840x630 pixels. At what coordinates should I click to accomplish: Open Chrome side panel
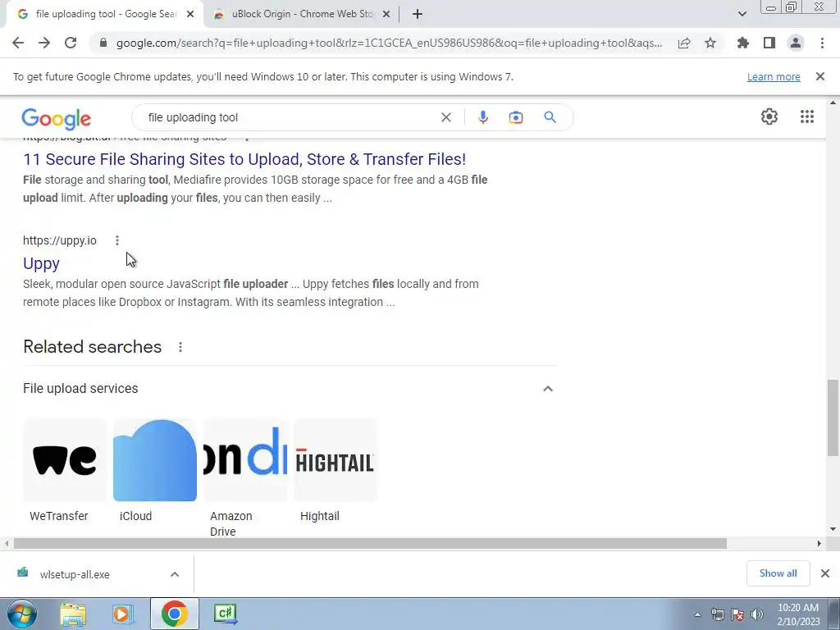pyautogui.click(x=769, y=43)
